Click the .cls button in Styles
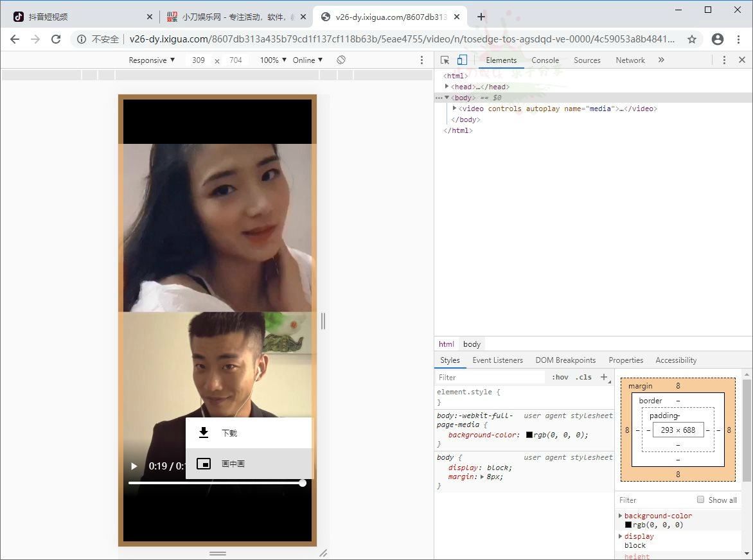Viewport: 753px width, 560px height. pos(583,377)
